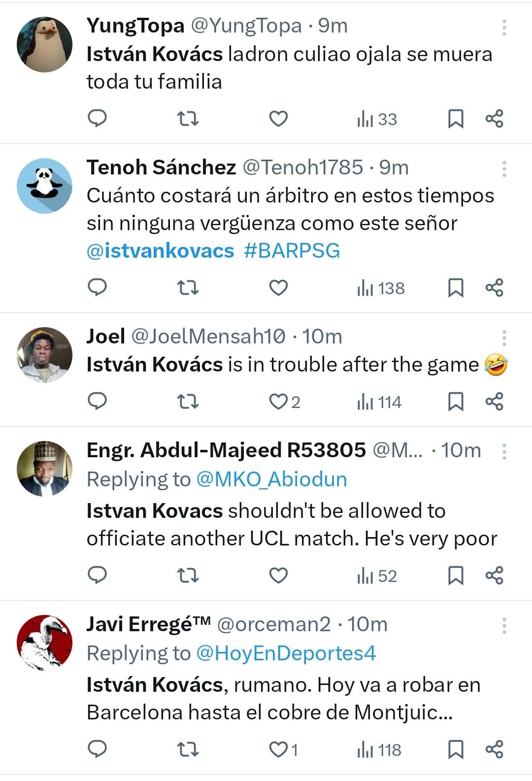Screen dimensions: 532x781
Task: Reply to YungTopa's tweet
Action: 97,119
